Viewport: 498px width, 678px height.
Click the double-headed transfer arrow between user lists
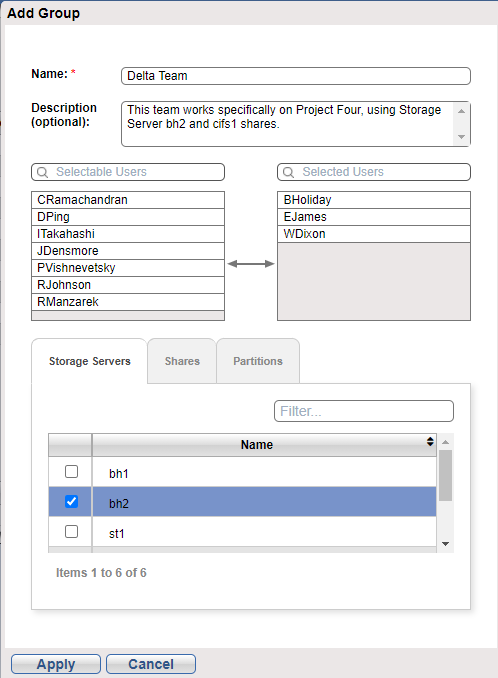tap(251, 264)
